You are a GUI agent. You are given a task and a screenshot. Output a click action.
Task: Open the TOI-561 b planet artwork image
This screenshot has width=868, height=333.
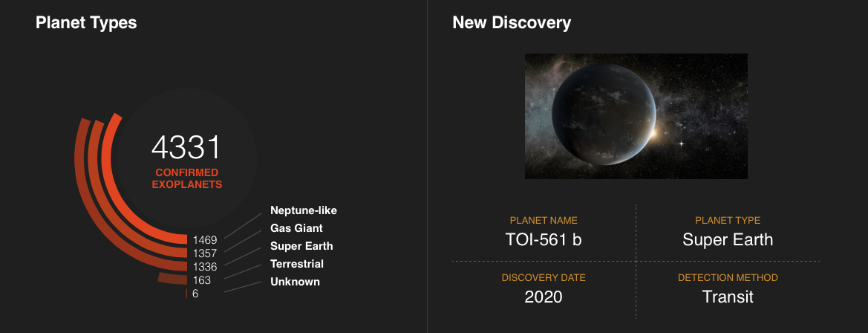point(636,116)
